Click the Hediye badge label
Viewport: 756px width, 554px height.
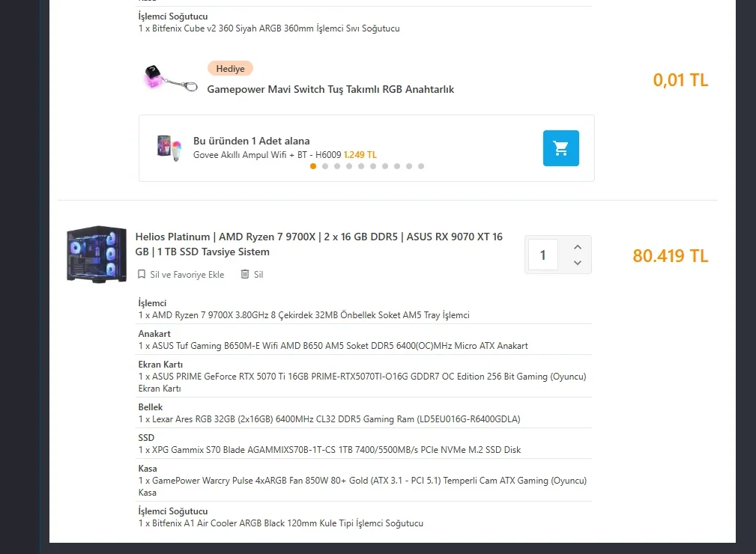click(x=231, y=68)
